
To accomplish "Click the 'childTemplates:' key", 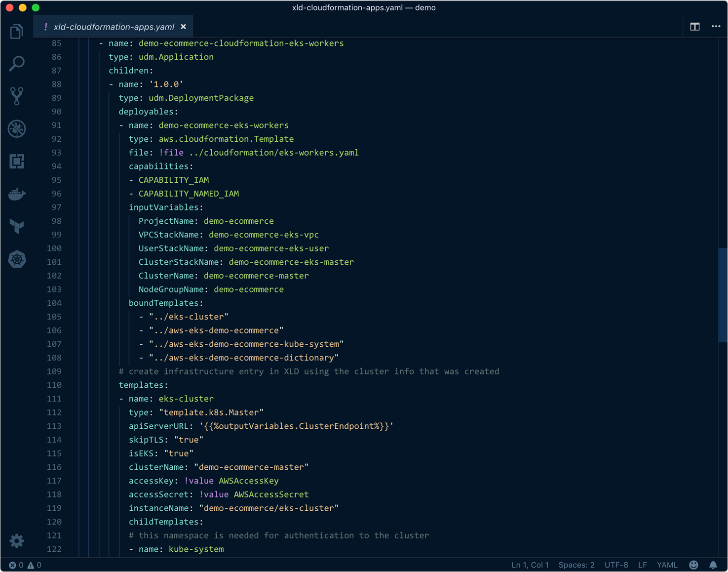I will pyautogui.click(x=166, y=522).
